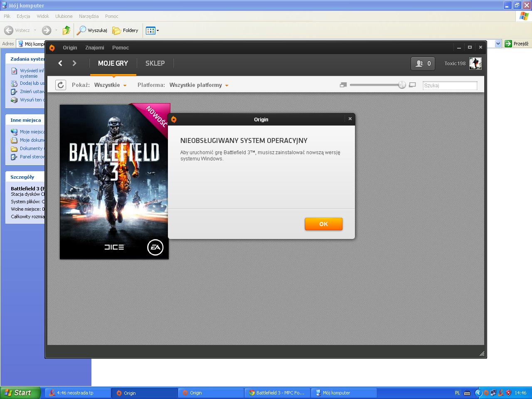
Task: Open the Wstecz history dropdown arrow
Action: 35,30
